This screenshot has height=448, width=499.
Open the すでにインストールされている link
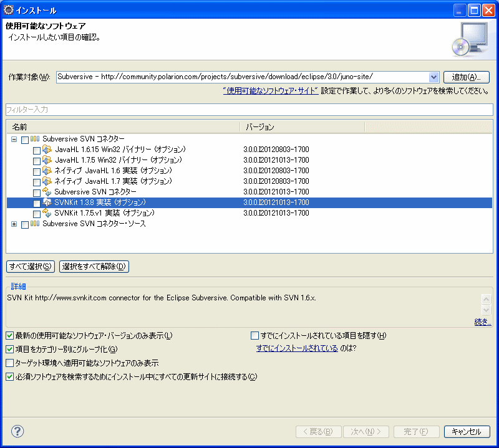point(297,348)
